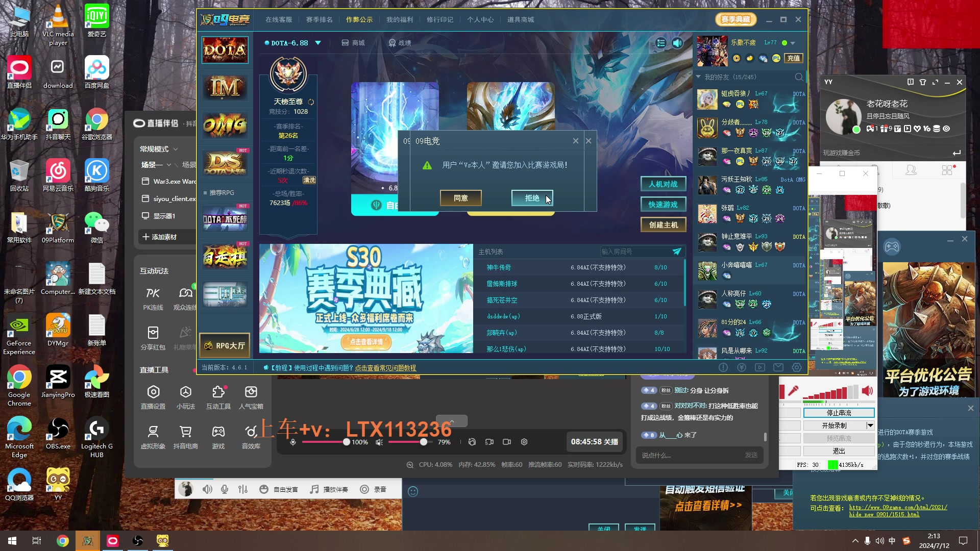Open the 自由发言 speaking mode dropdown
This screenshot has height=551, width=980.
coord(279,489)
